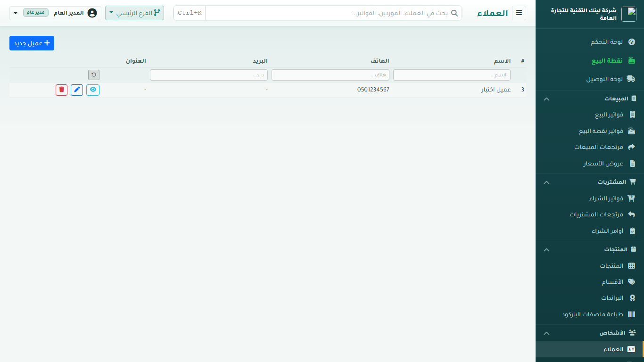Select العملاء in the sidebar

(x=589, y=349)
